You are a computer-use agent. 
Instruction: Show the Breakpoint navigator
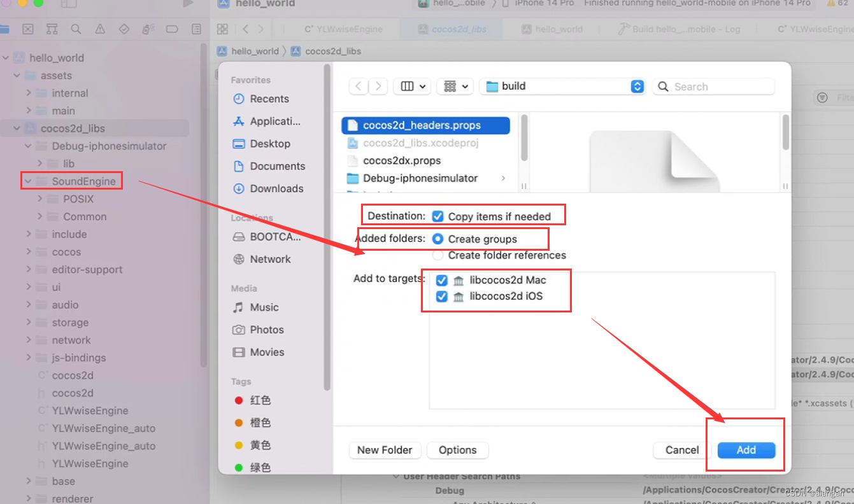click(x=171, y=29)
